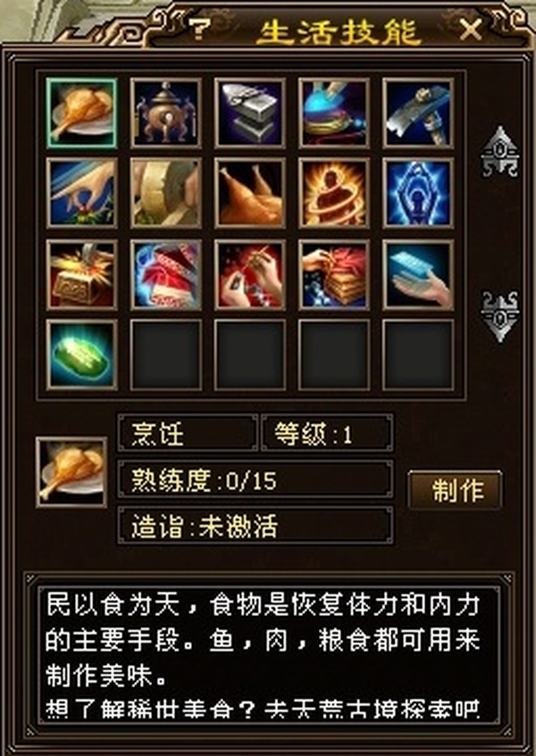The image size is (536, 756).
Task: Choose the flaming meditation figure icon
Action: 334,193
